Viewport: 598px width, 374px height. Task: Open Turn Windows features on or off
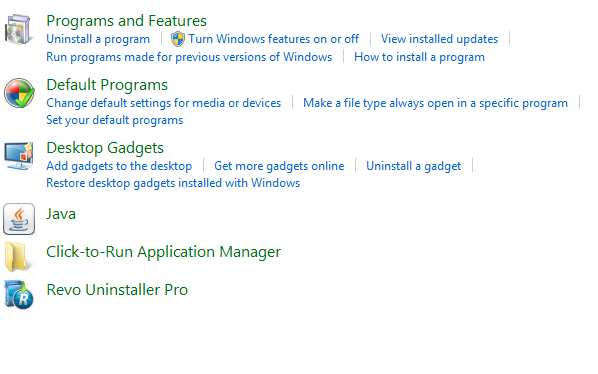[273, 39]
